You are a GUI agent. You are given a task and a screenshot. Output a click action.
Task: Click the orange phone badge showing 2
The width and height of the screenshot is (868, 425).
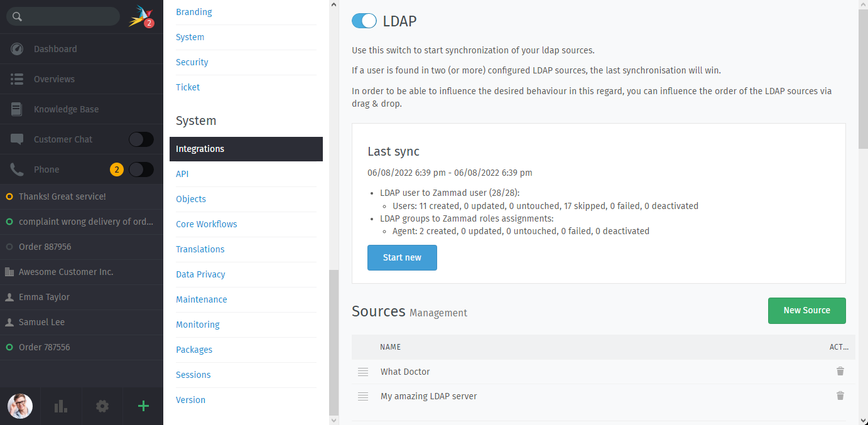tap(116, 169)
